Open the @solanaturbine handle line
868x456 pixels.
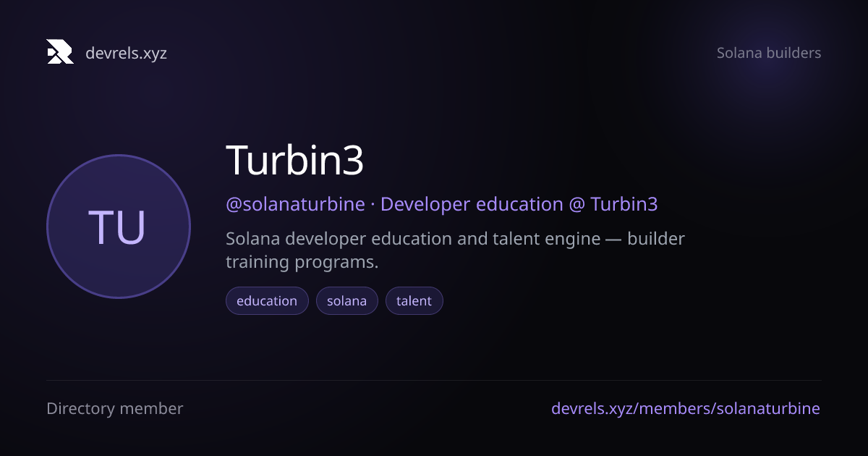pyautogui.click(x=442, y=204)
